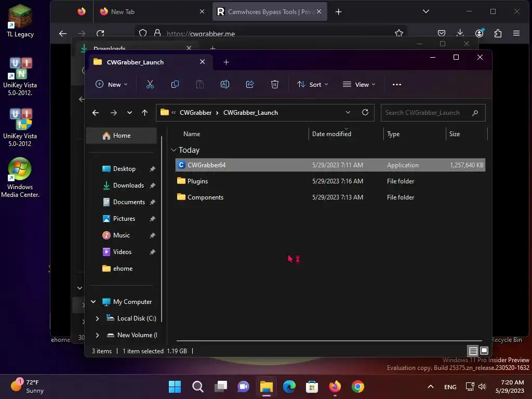Click CWGrabber in the breadcrumb path
The image size is (532, 399).
coord(195,113)
